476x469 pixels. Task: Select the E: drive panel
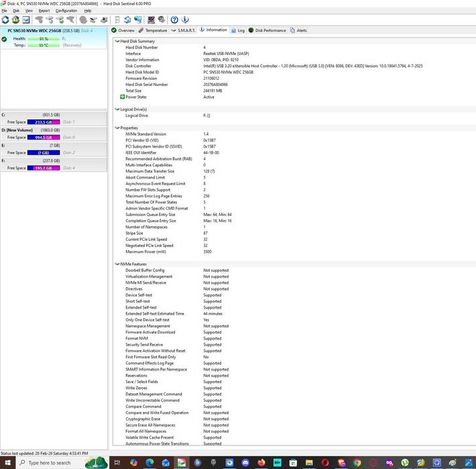tap(54, 149)
